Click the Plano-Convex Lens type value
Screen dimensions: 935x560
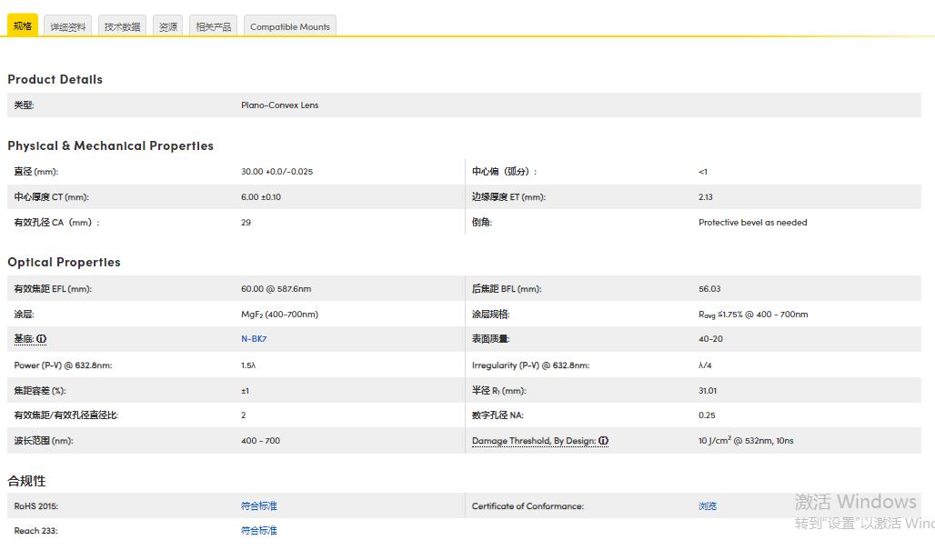tap(279, 105)
